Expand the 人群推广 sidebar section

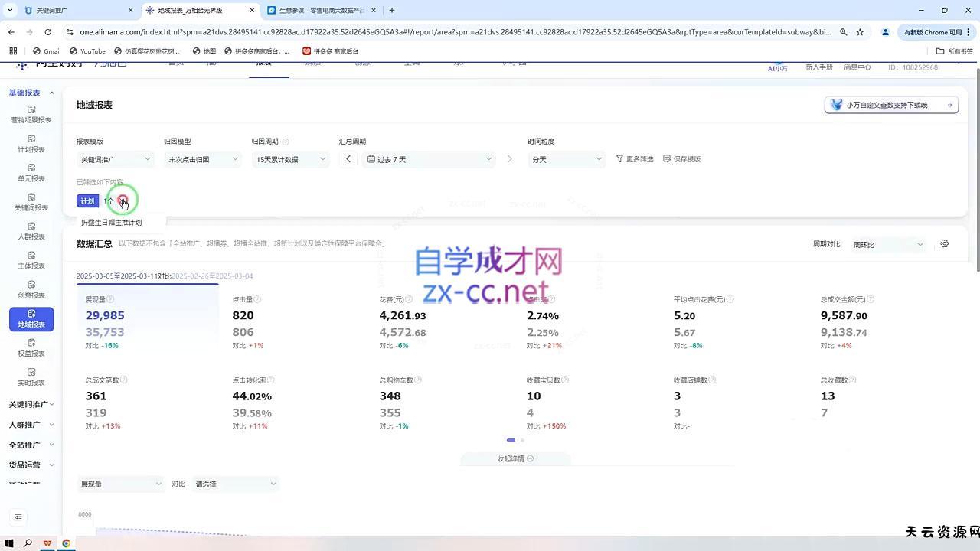(31, 425)
